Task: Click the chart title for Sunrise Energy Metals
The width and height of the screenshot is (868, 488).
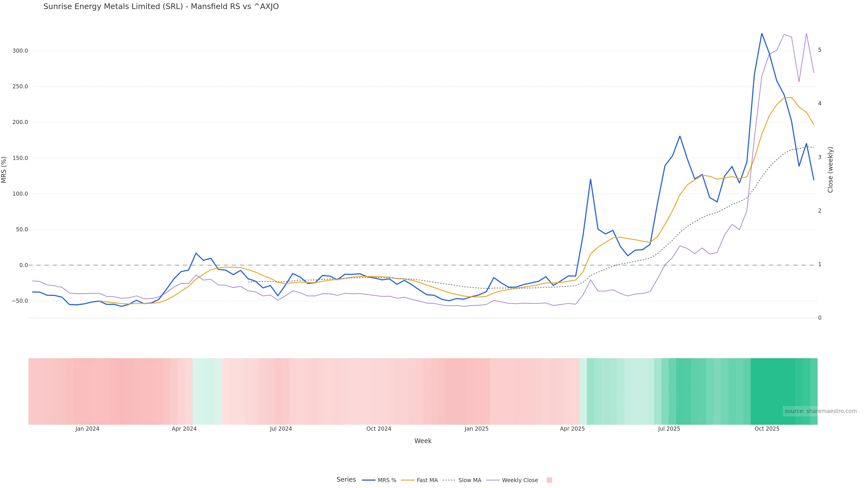Action: [x=161, y=7]
